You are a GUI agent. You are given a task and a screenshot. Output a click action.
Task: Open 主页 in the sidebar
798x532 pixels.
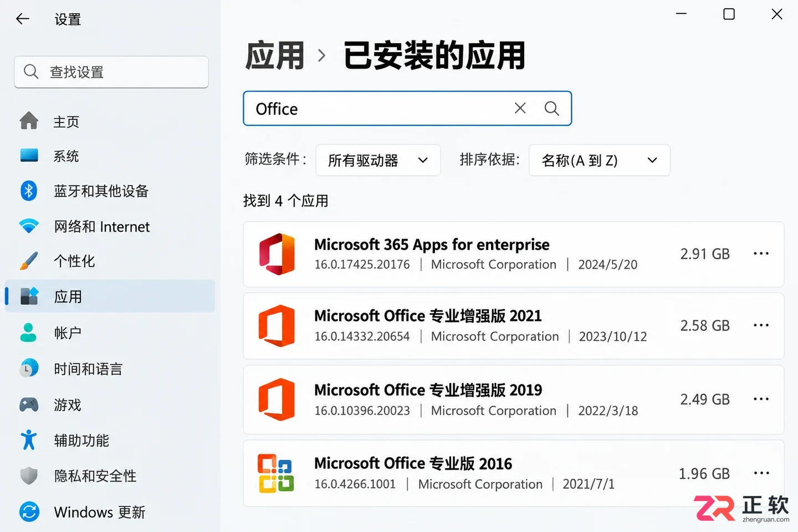pos(110,121)
